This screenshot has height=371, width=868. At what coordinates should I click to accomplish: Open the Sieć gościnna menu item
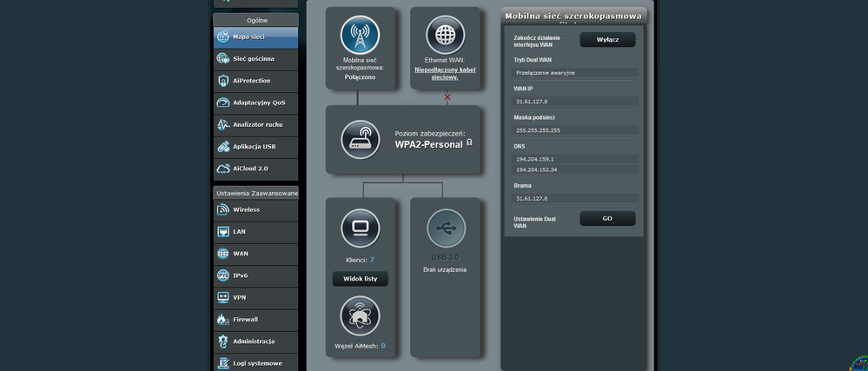click(x=255, y=59)
